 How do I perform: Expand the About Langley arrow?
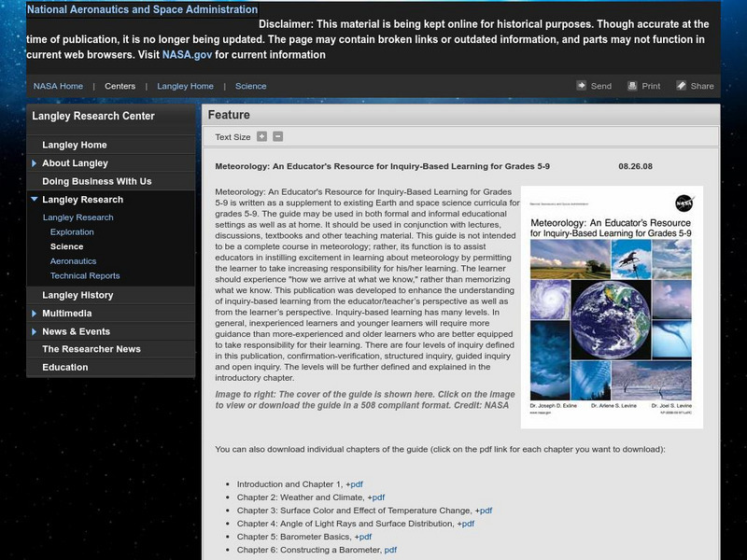[x=34, y=163]
